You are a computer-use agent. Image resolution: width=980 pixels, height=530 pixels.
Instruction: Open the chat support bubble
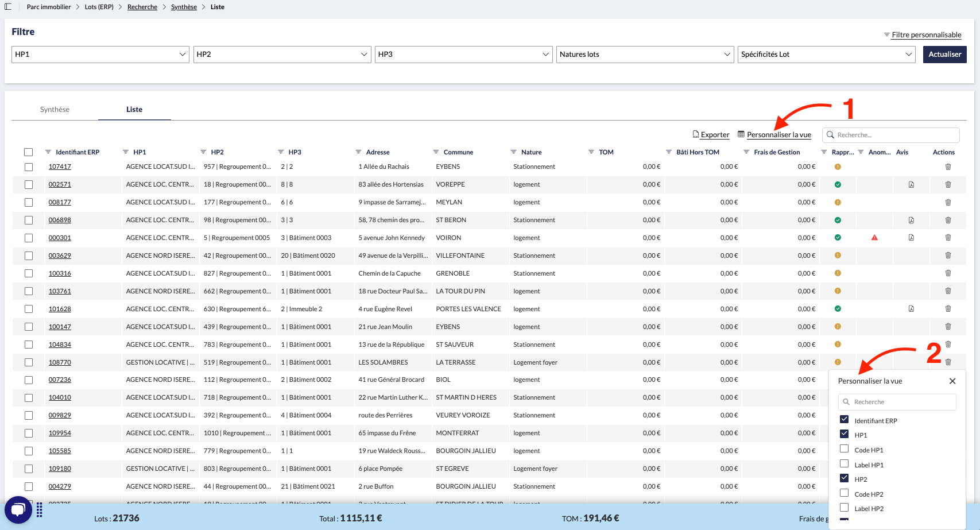18,509
